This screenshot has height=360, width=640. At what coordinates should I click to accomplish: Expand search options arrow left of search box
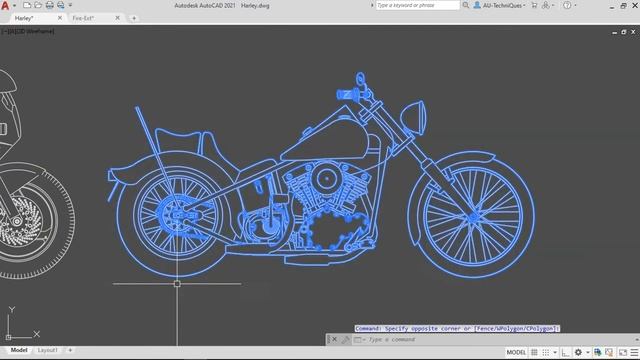click(372, 5)
